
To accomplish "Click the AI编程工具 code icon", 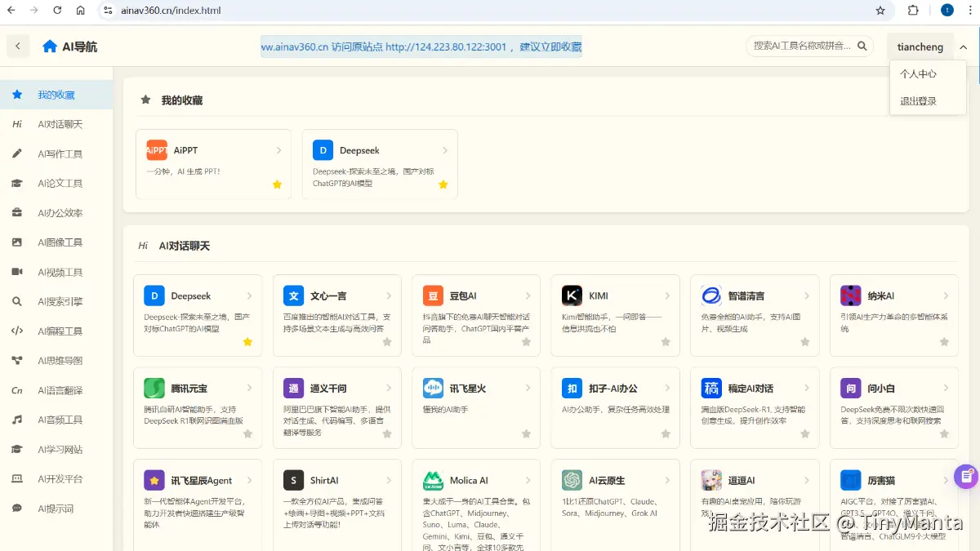I will click(x=16, y=331).
